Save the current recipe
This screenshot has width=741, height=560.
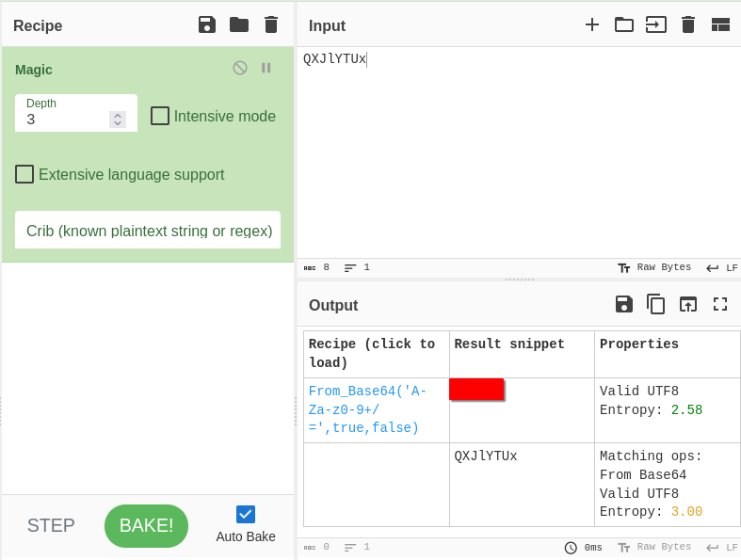(207, 25)
